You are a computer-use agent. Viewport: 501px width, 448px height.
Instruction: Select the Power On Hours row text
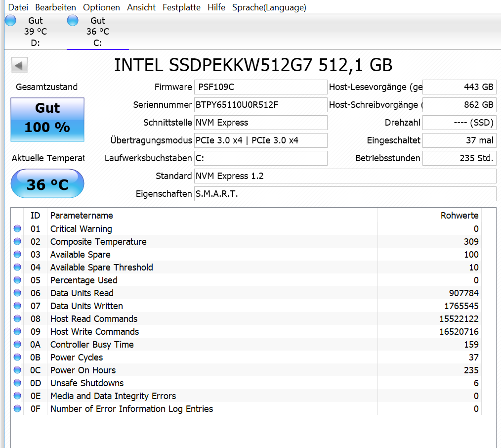pos(83,370)
